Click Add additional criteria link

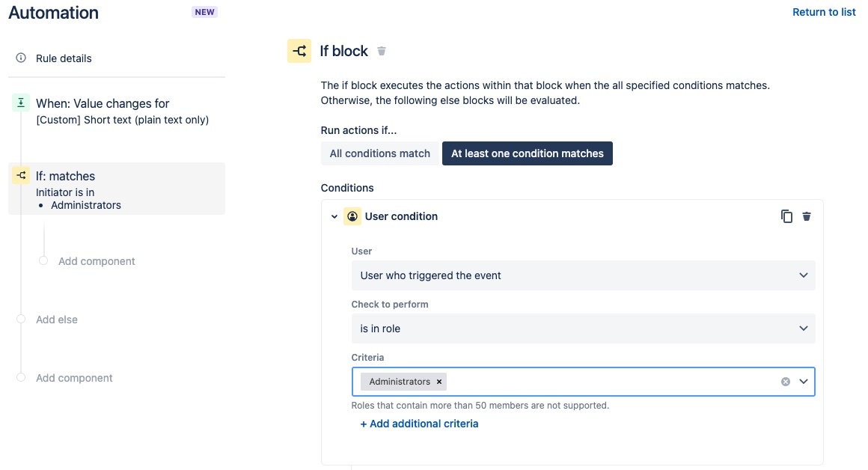pyautogui.click(x=419, y=424)
